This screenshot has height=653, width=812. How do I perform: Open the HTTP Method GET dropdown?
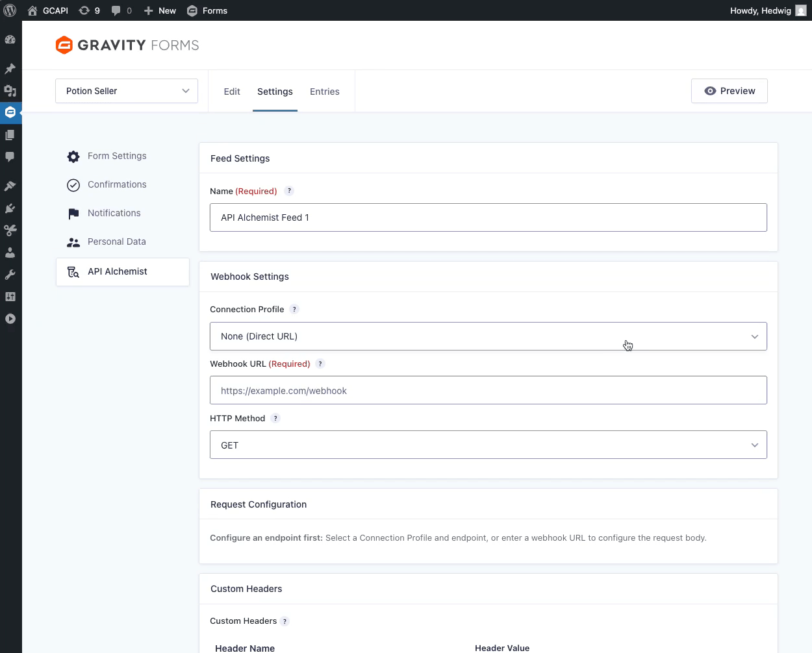488,445
